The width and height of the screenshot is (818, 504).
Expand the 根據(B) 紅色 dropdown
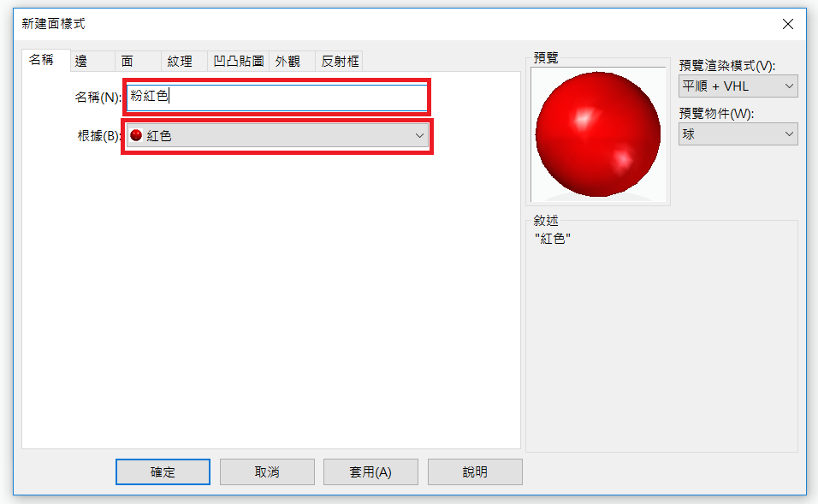(x=277, y=136)
